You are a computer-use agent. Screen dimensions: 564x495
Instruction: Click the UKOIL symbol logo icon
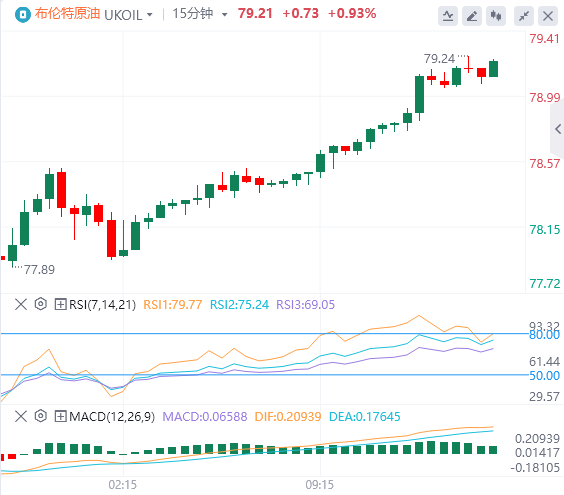[23, 15]
